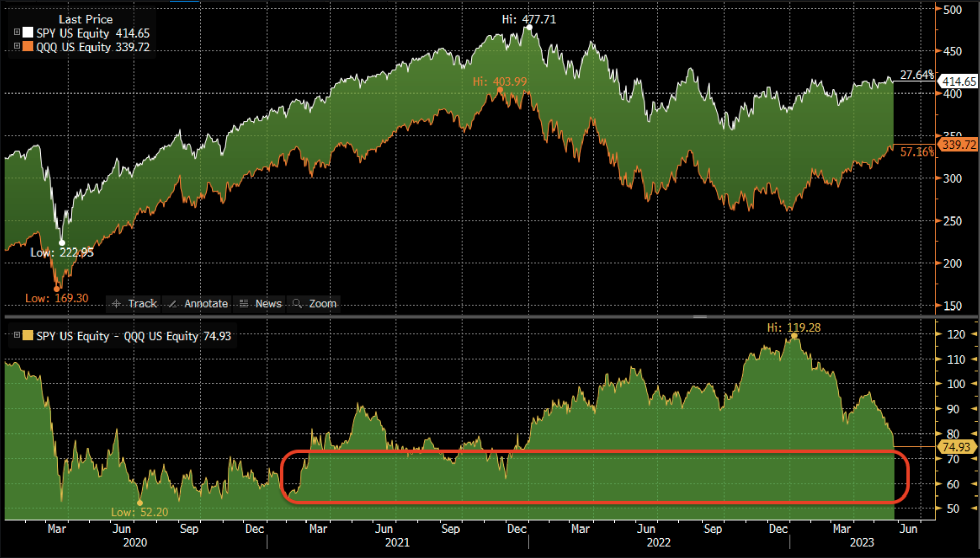980x558 pixels.
Task: Click the Low 169.30 QQQ marker
Action: click(x=57, y=289)
